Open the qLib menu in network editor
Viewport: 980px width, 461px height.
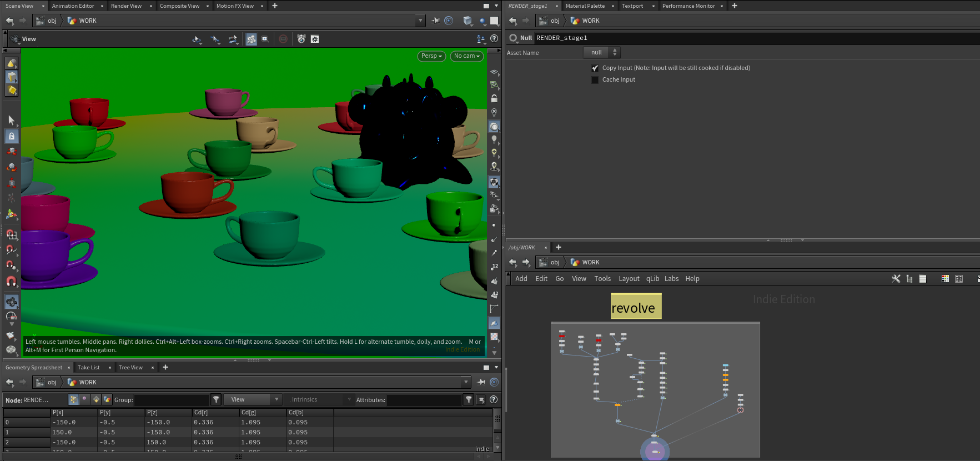pyautogui.click(x=652, y=279)
